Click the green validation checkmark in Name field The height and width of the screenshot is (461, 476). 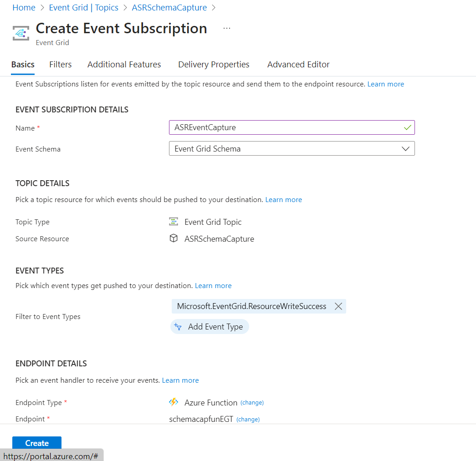[408, 127]
